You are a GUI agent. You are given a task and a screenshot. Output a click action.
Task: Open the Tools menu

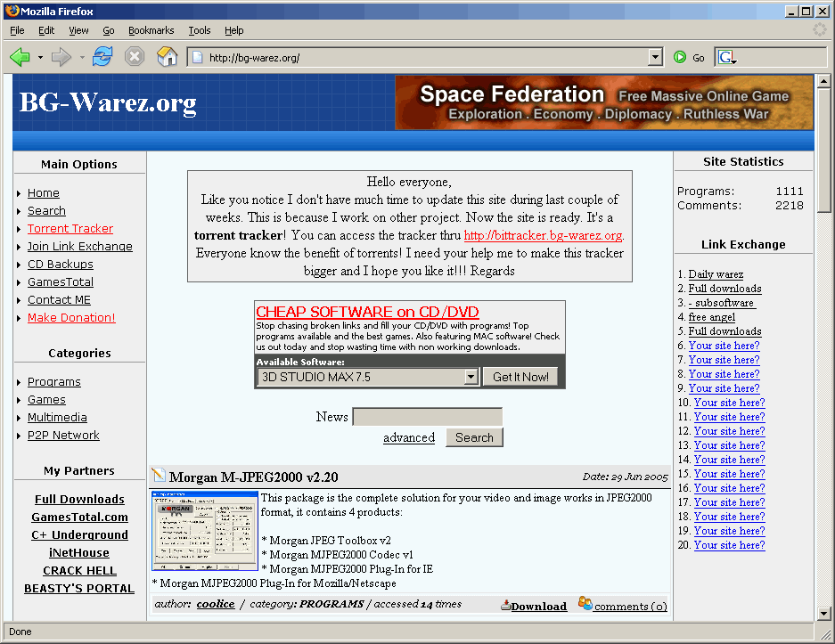199,30
